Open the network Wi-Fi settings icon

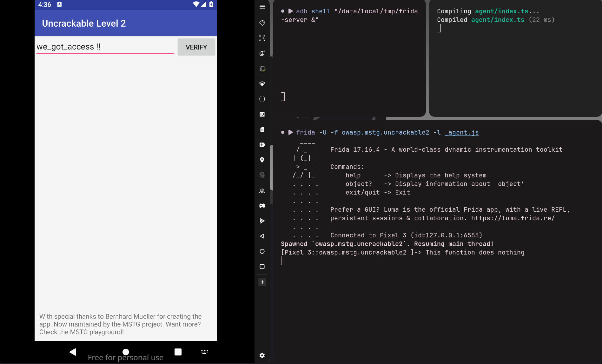pyautogui.click(x=262, y=84)
